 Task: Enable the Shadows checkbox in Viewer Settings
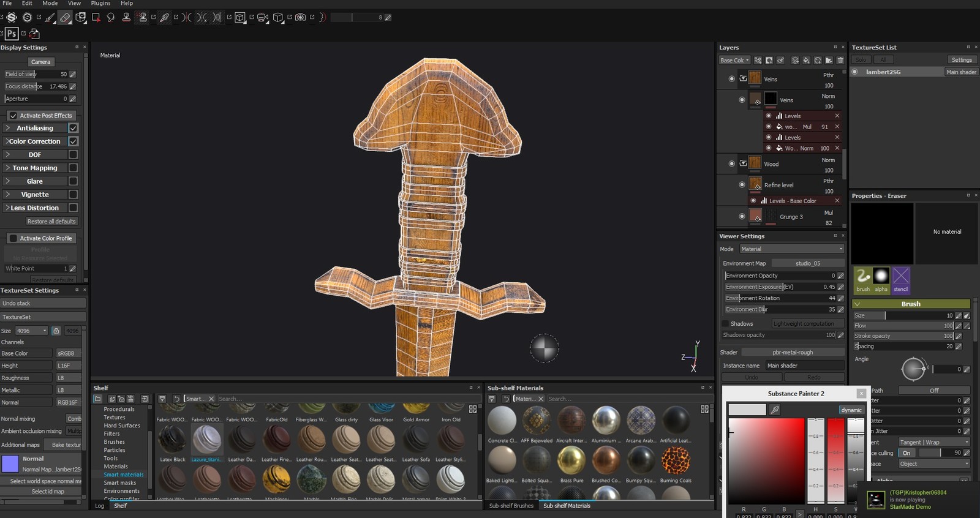coord(725,323)
